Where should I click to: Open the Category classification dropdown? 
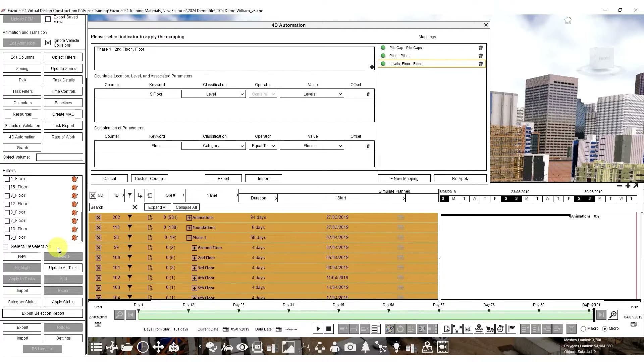(213, 146)
